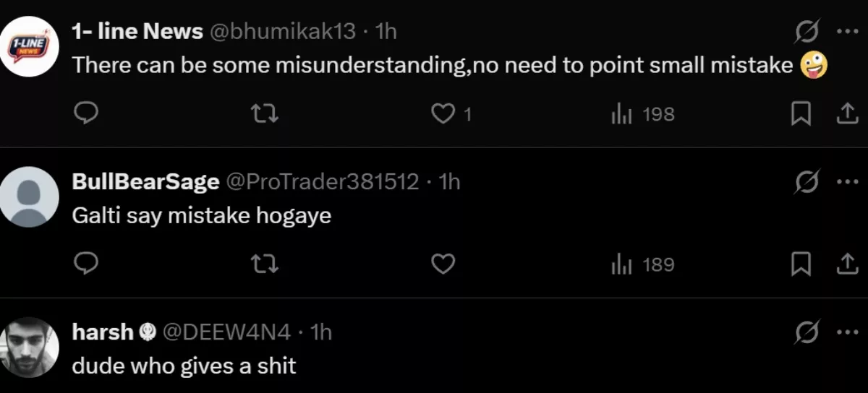Like the tweet about small mistake

(443, 114)
